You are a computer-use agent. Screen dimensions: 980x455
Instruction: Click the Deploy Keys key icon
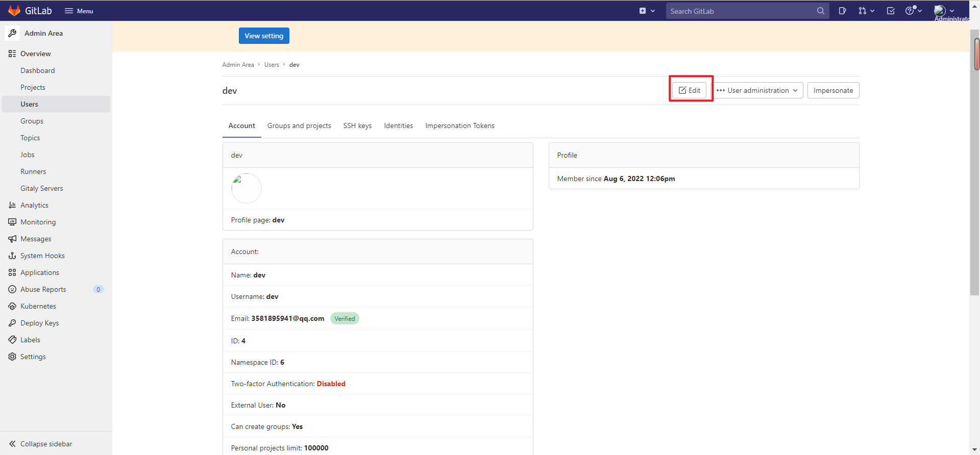(x=12, y=323)
